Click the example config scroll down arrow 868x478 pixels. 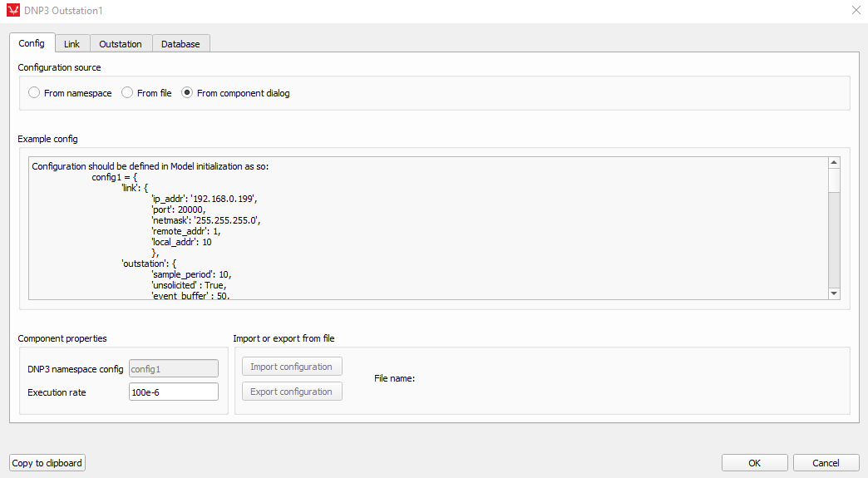(x=834, y=293)
